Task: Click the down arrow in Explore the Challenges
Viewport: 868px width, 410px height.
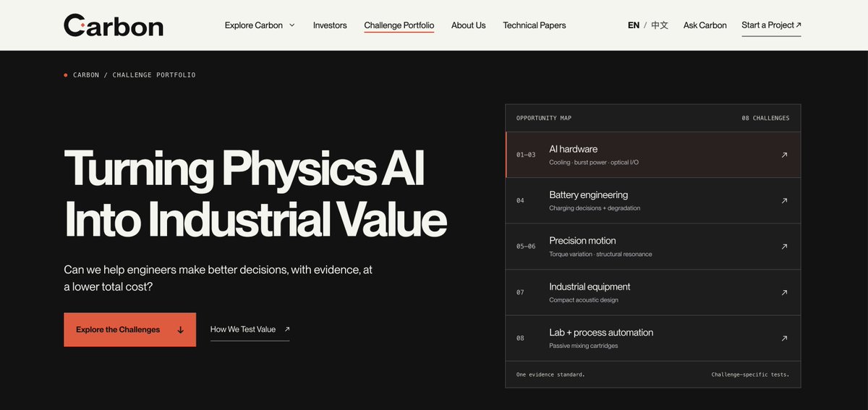Action: tap(181, 330)
